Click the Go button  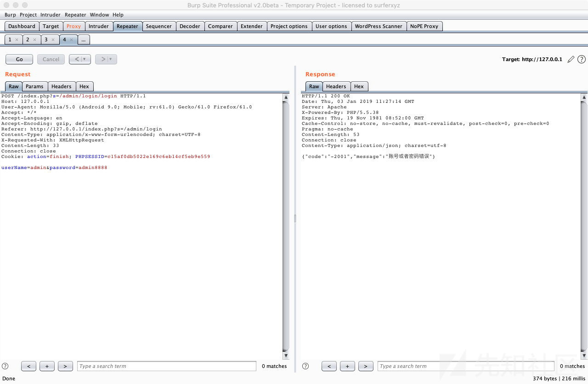tap(19, 59)
